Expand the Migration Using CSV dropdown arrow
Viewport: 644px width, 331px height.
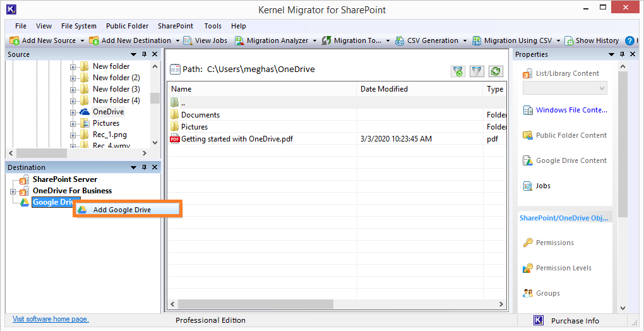tap(558, 40)
